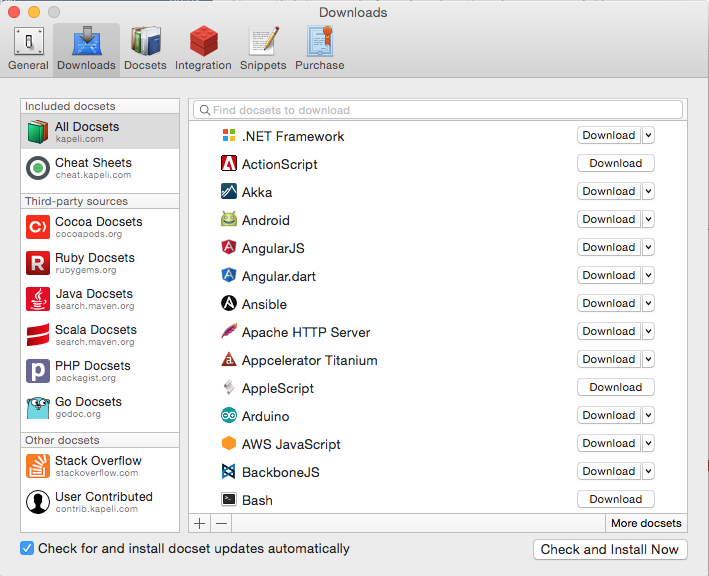Viewport: 709px width, 576px height.
Task: Open the Purchase preferences tab
Action: point(320,48)
